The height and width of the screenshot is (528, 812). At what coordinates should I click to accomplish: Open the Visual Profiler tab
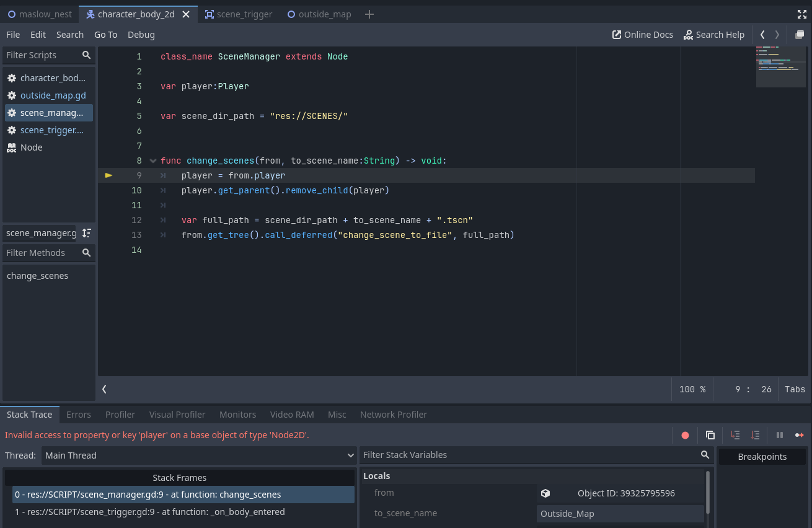coord(177,415)
